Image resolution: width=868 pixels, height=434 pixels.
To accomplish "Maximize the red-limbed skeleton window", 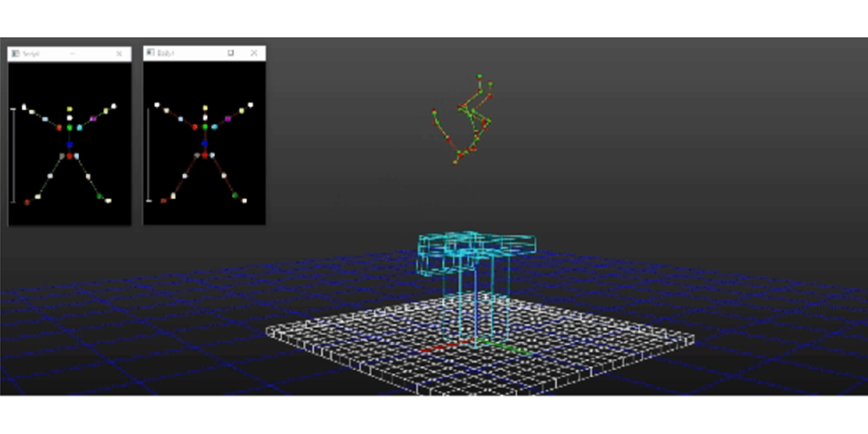I will [x=231, y=53].
